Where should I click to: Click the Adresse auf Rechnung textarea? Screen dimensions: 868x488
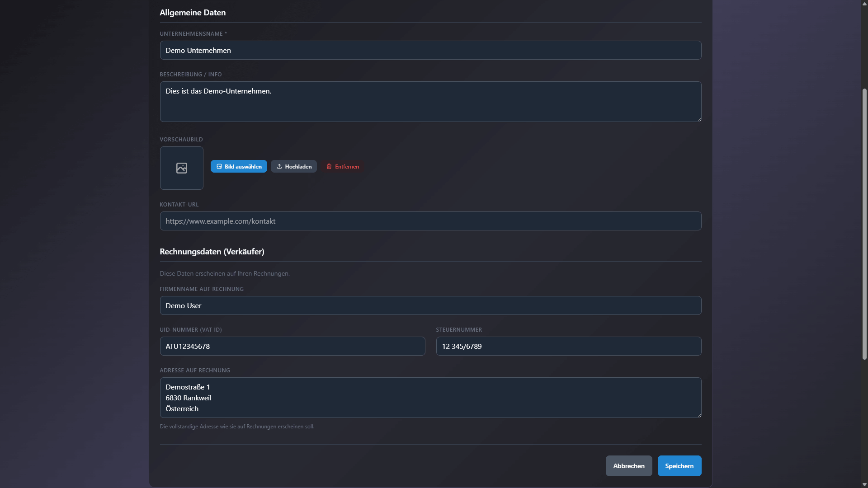pyautogui.click(x=430, y=398)
